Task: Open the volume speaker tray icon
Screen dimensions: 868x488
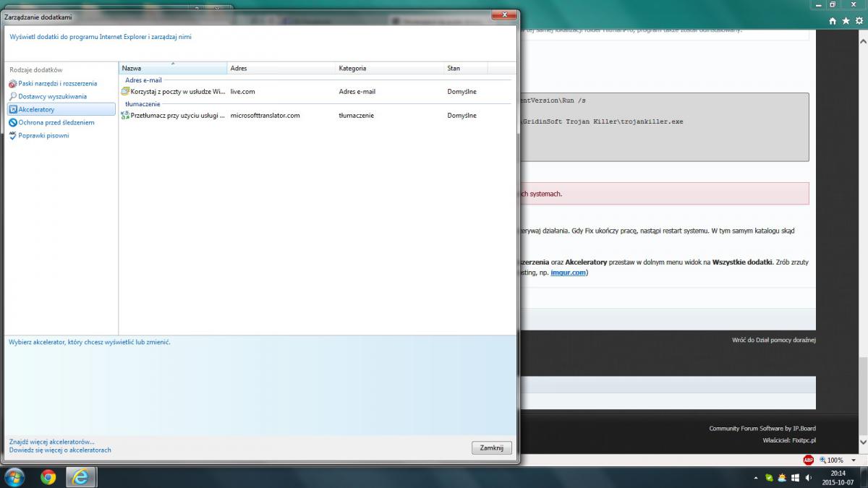Action: pos(808,478)
